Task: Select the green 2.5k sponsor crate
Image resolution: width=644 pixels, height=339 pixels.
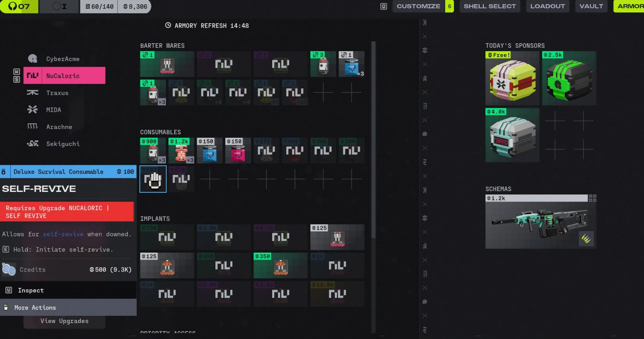Action: coord(569,79)
